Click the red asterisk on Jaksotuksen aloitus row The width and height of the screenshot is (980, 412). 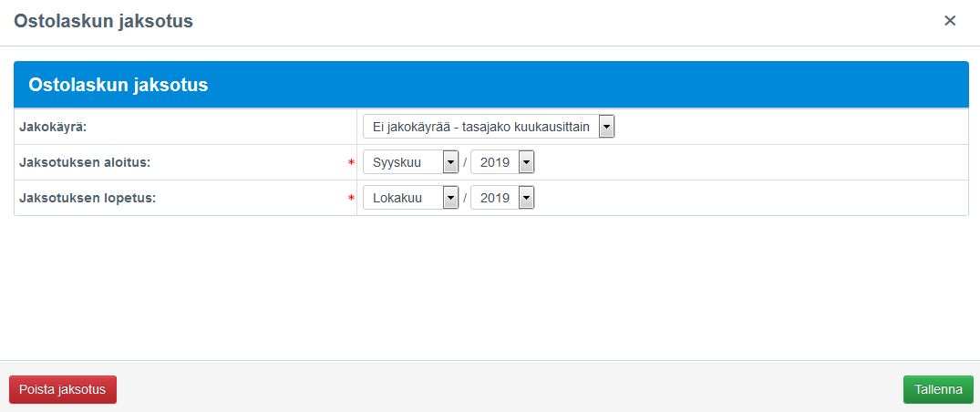click(x=351, y=163)
